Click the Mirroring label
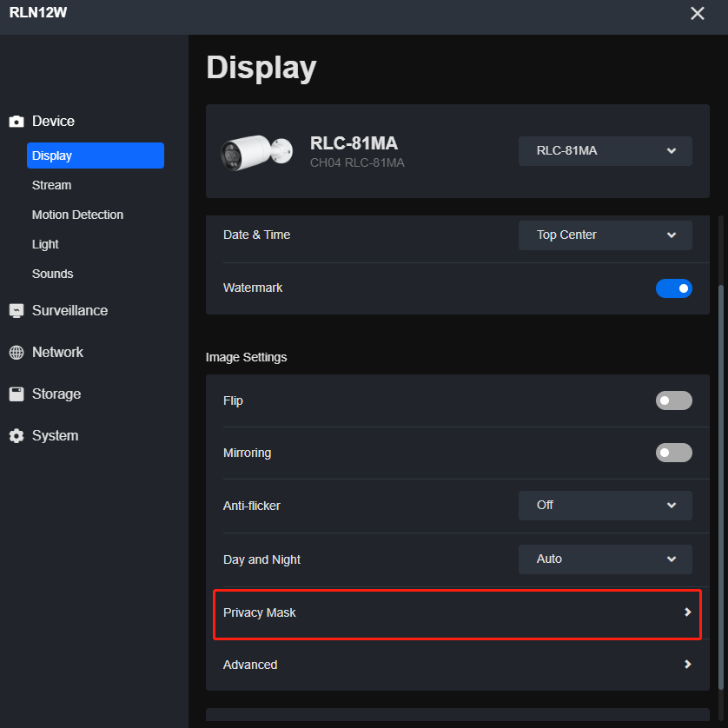Viewport: 728px width, 728px height. coord(247,453)
